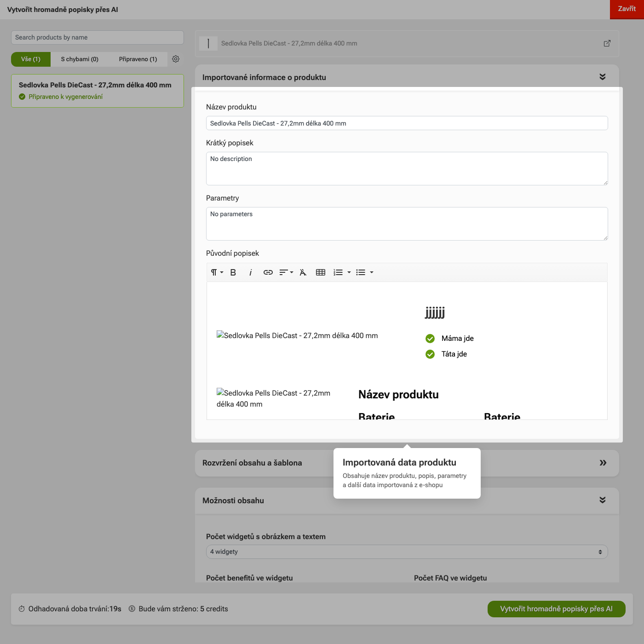Collapse Možnosti obsahu section
644x644 pixels.
[x=603, y=500]
